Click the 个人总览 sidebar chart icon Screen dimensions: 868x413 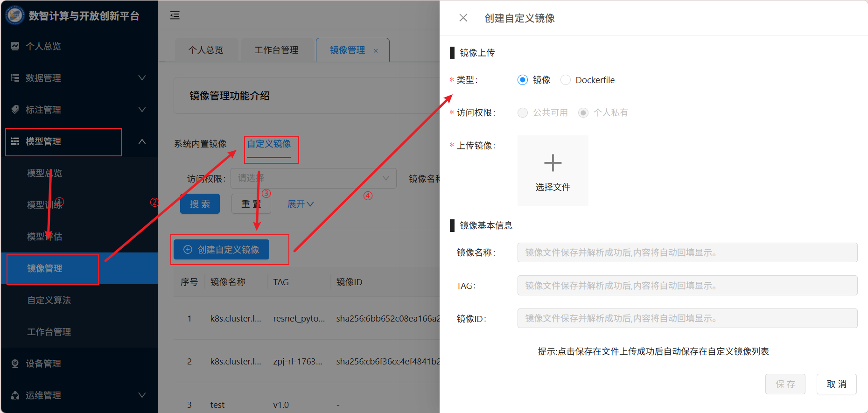(15, 46)
